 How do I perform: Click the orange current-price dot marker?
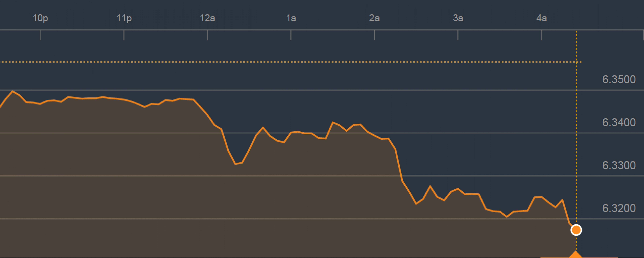point(576,230)
